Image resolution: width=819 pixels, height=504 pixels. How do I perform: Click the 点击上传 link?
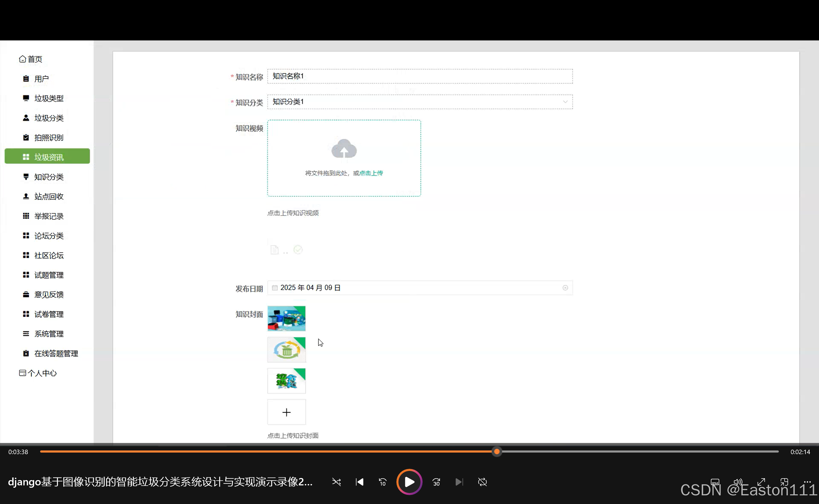pyautogui.click(x=371, y=173)
